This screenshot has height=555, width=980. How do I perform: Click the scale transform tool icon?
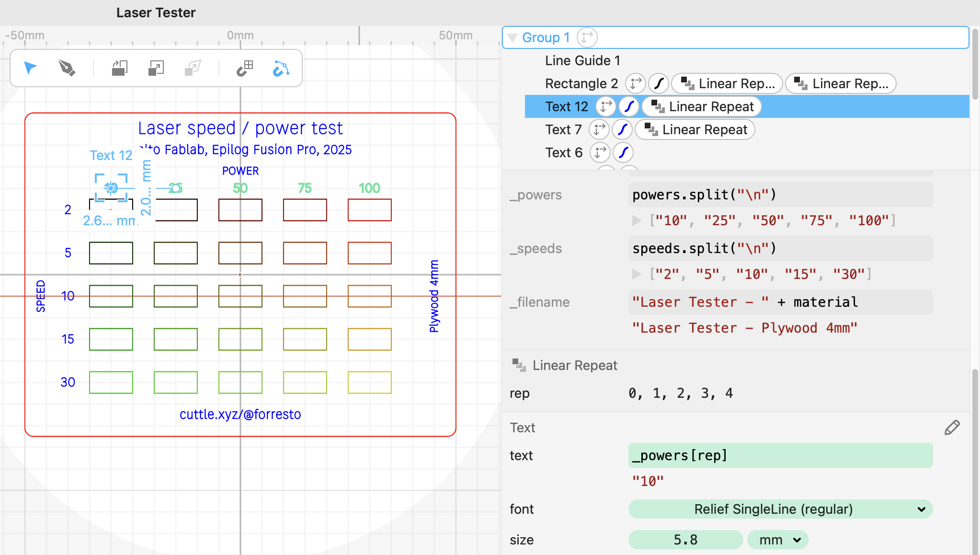point(156,68)
